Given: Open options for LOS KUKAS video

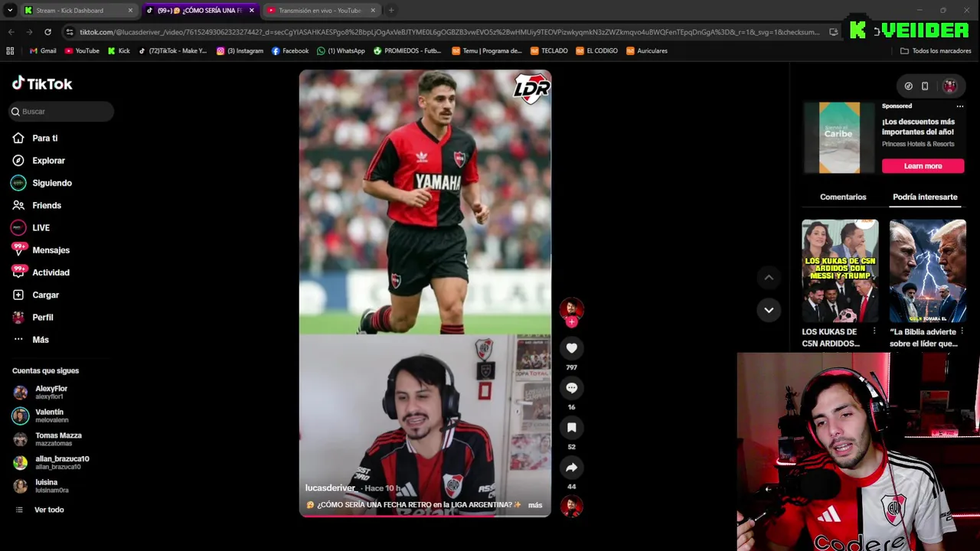Looking at the screenshot, I should coord(874,331).
